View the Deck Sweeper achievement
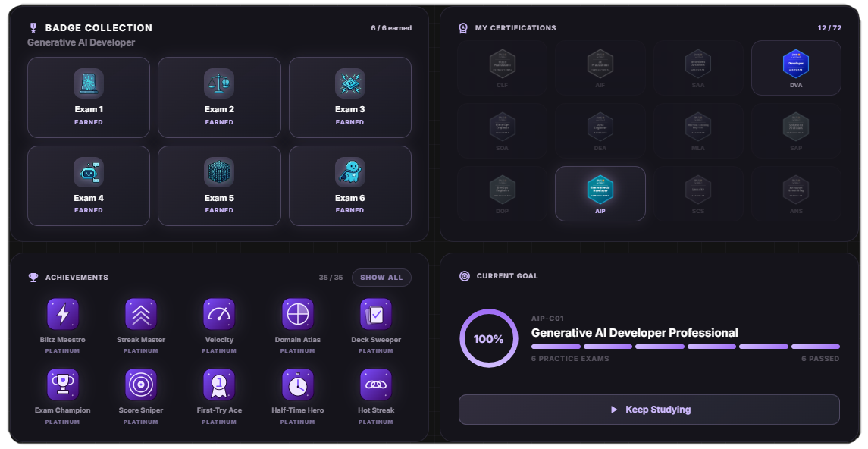 [x=376, y=325]
